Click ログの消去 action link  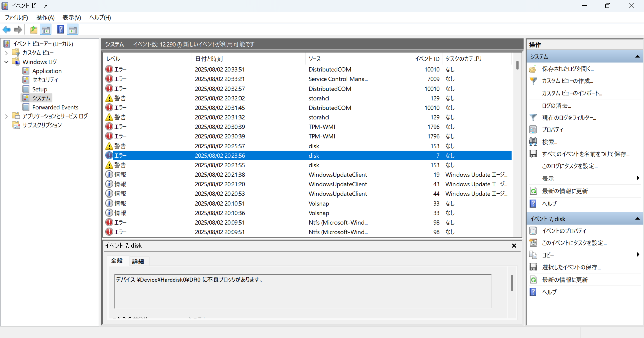pyautogui.click(x=556, y=106)
